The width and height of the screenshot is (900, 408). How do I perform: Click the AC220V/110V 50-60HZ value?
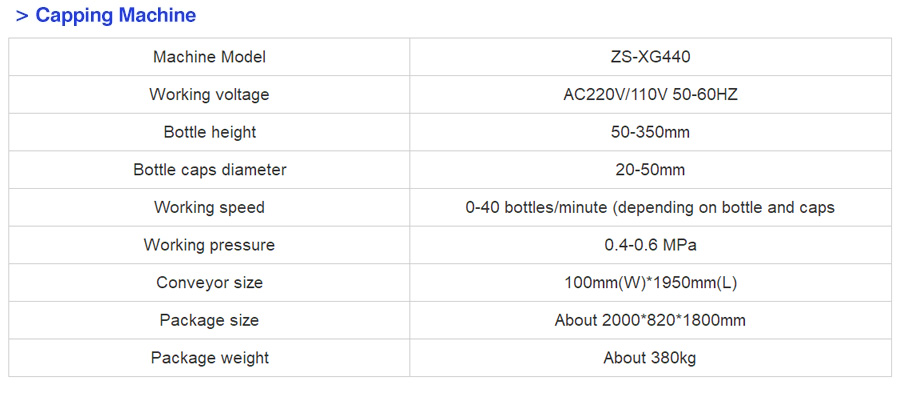pos(650,95)
